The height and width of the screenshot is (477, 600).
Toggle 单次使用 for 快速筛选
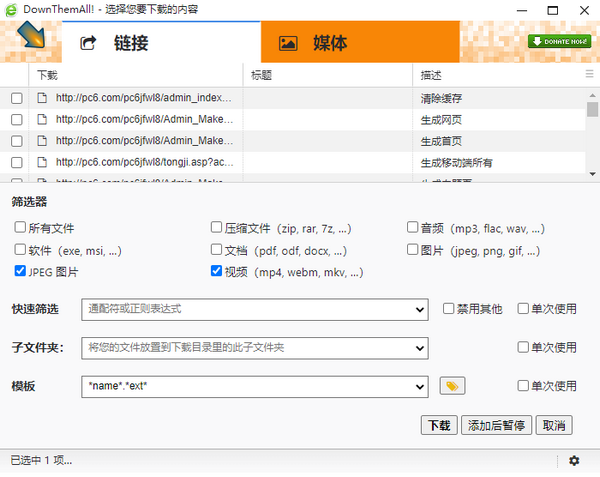click(523, 308)
